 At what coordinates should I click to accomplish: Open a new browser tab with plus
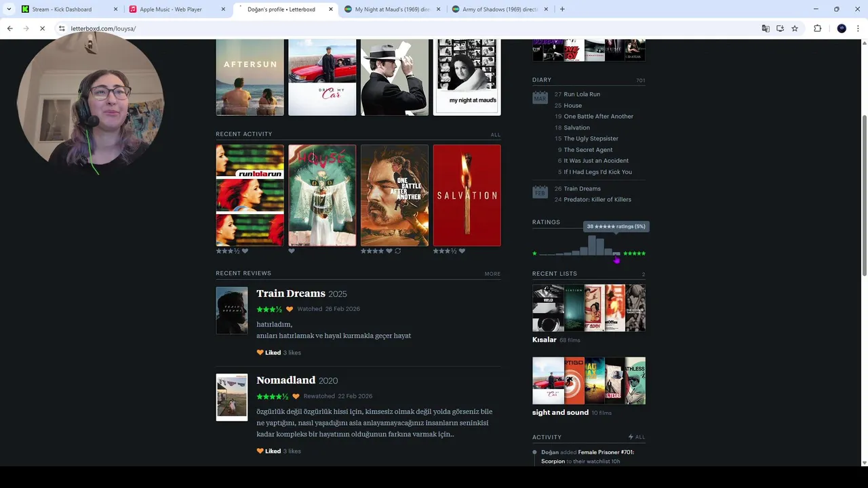tap(562, 9)
